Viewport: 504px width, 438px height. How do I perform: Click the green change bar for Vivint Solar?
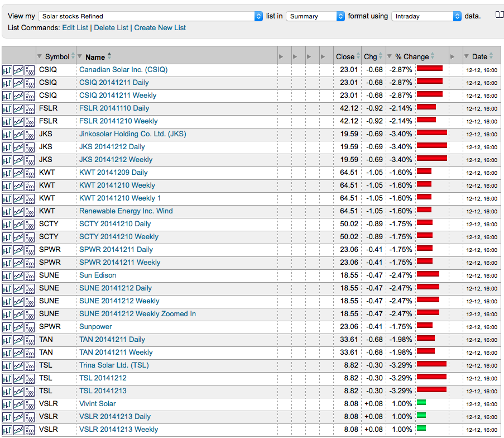tap(421, 403)
